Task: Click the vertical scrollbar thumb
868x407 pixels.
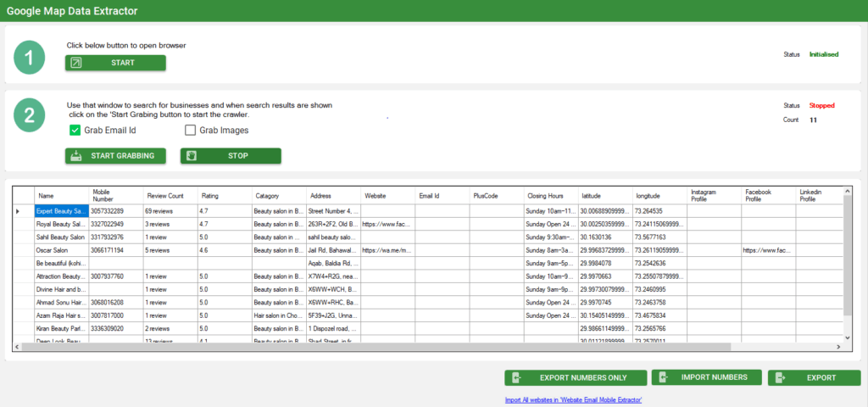Action: tap(847, 256)
